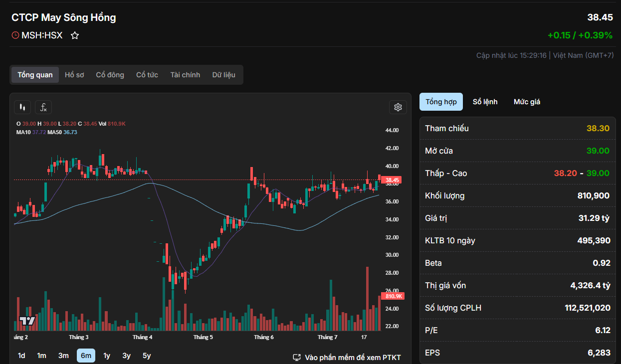Switch to the Tổng quan tab
Screen dimensions: 621x364
coord(35,75)
